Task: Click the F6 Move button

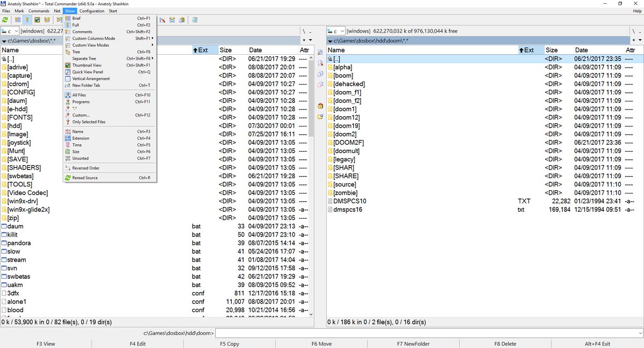Action: click(x=321, y=344)
